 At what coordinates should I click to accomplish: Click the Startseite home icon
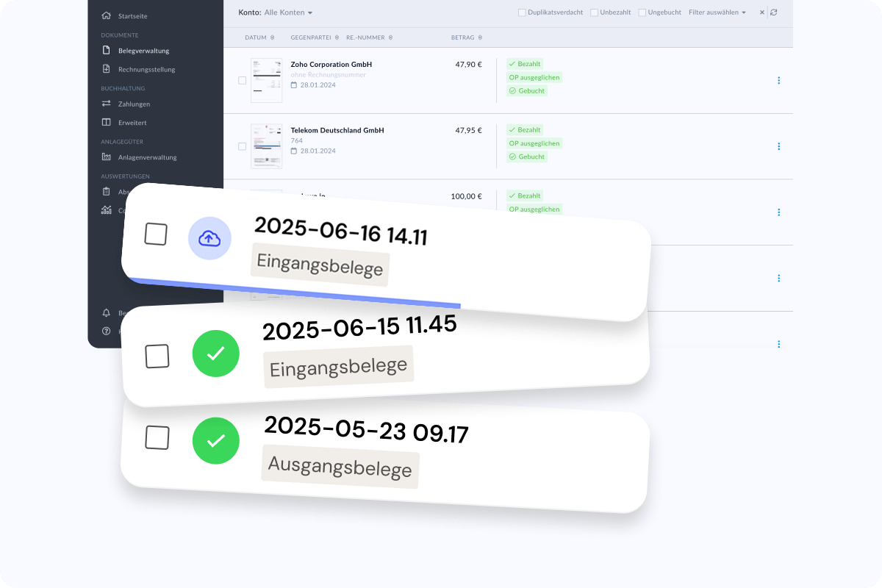(x=107, y=15)
